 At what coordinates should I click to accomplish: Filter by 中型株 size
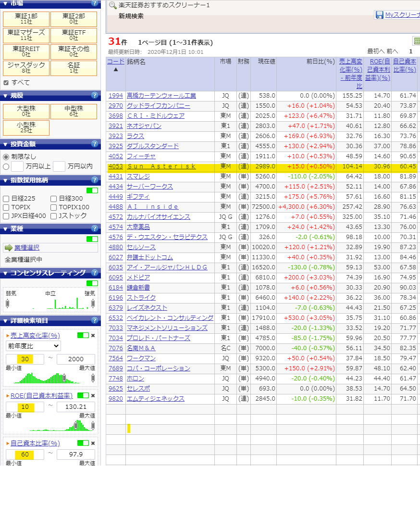(74, 111)
